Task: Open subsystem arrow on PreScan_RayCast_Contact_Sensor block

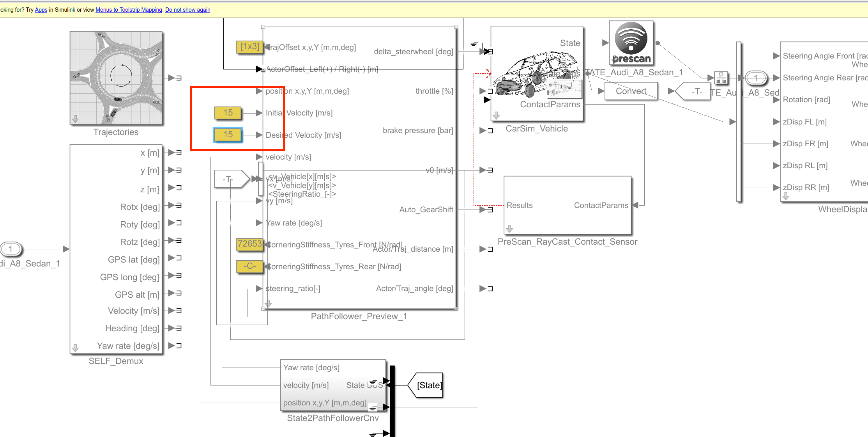Action: pyautogui.click(x=509, y=229)
